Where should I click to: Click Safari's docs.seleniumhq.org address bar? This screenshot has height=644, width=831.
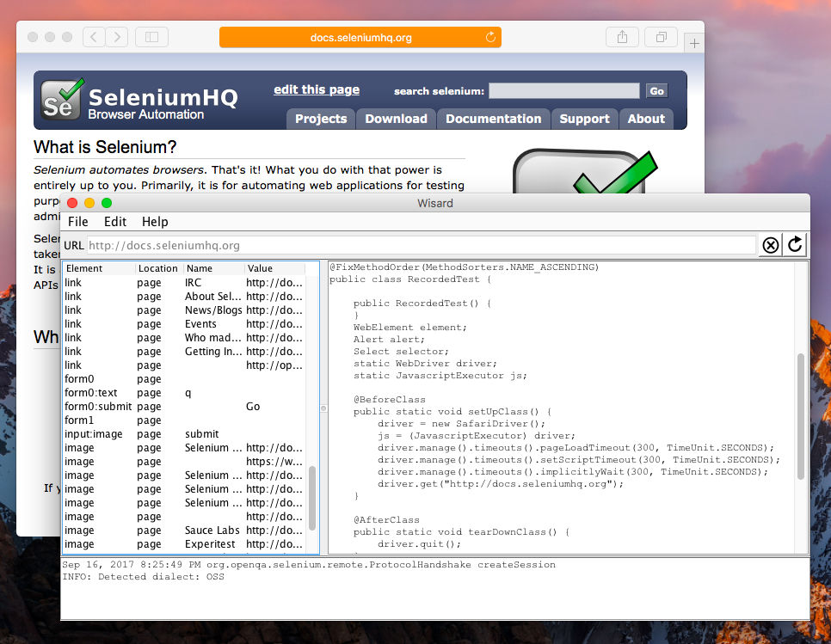pos(360,37)
